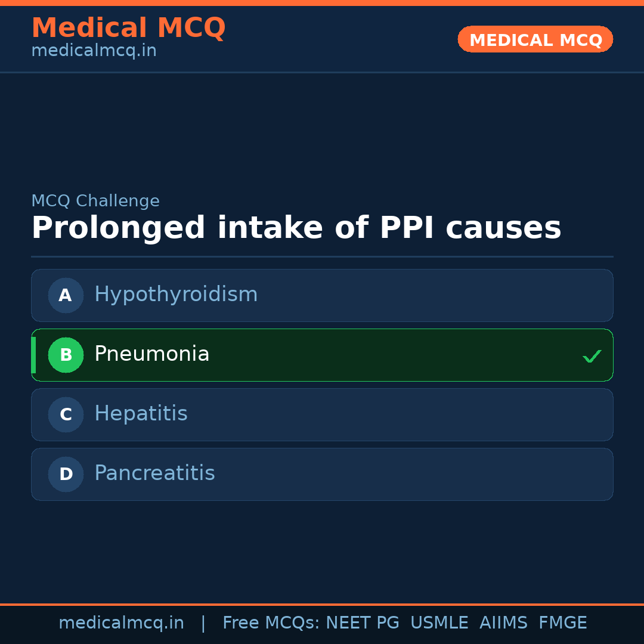The width and height of the screenshot is (644, 644).
Task: Click the question text about PPI
Action: 296,228
